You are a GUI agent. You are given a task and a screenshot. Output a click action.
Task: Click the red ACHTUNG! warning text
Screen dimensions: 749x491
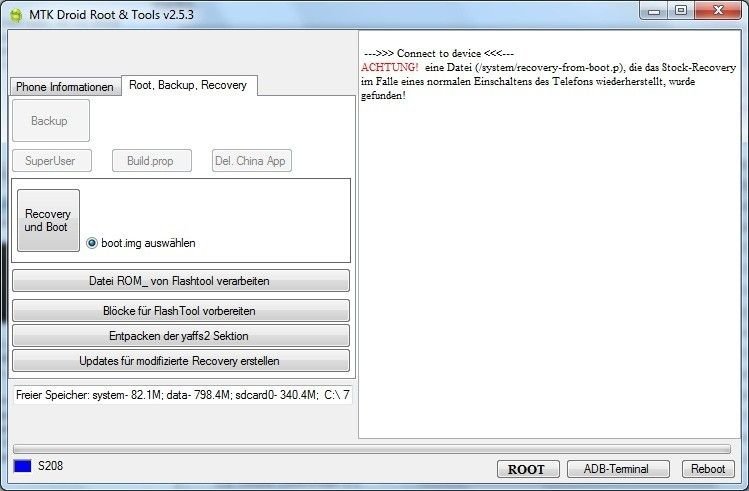[390, 67]
